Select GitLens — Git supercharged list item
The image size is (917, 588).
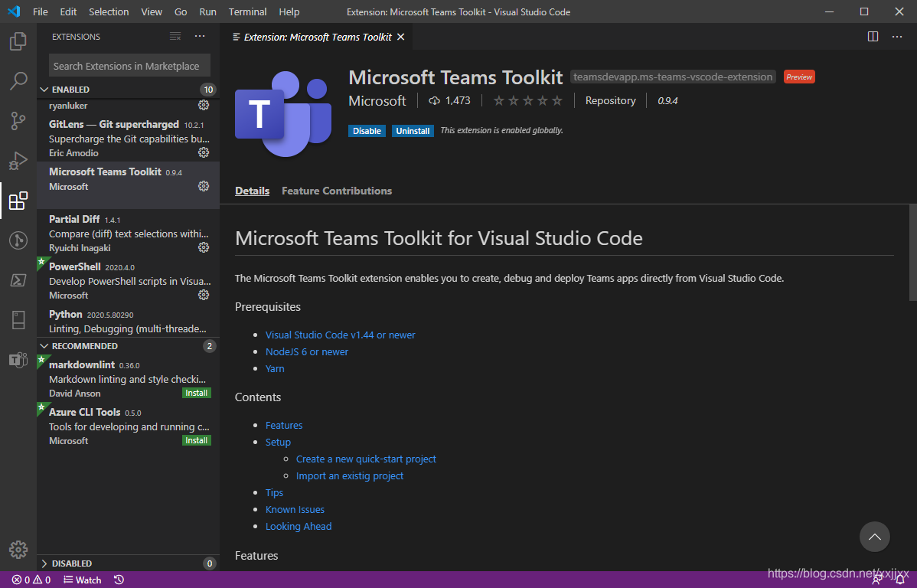click(x=128, y=138)
